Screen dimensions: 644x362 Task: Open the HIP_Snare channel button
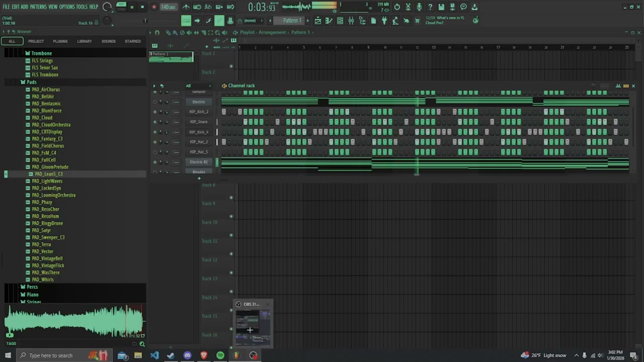tap(199, 122)
